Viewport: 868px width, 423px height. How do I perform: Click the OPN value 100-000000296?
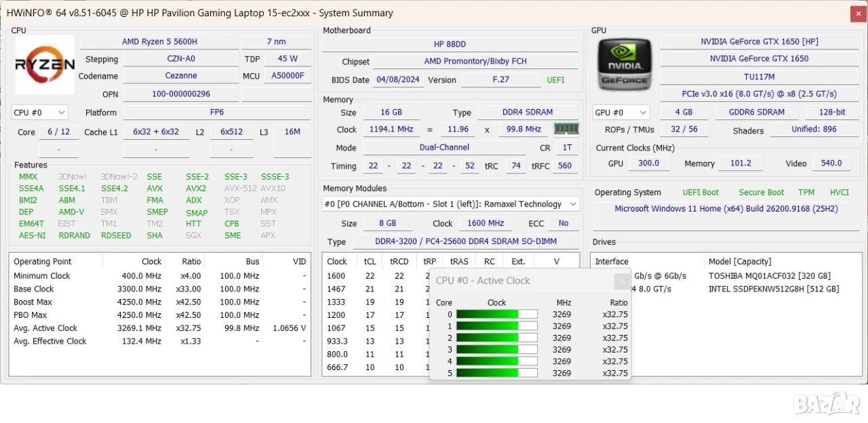(181, 94)
